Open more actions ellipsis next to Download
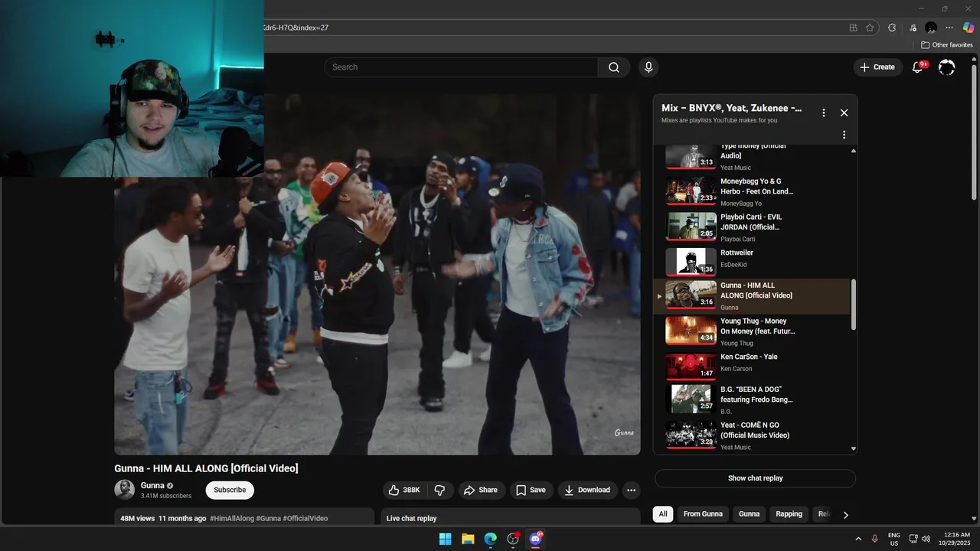The image size is (980, 551). [631, 490]
